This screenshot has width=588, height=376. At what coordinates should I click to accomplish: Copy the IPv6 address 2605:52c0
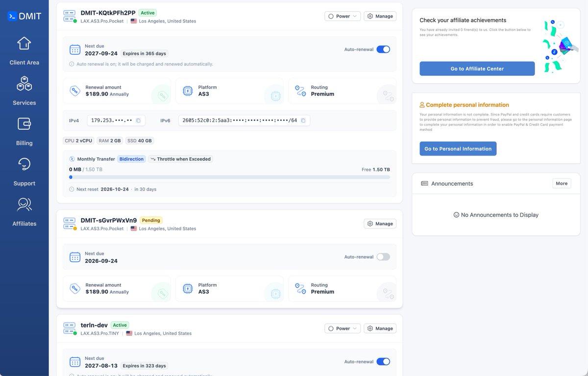tap(303, 120)
